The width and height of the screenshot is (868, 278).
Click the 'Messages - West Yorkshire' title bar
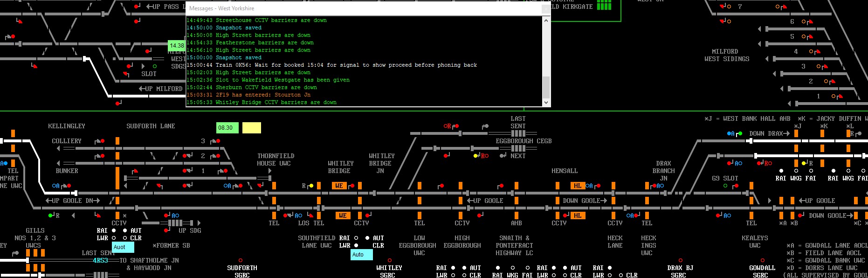tap(364, 8)
